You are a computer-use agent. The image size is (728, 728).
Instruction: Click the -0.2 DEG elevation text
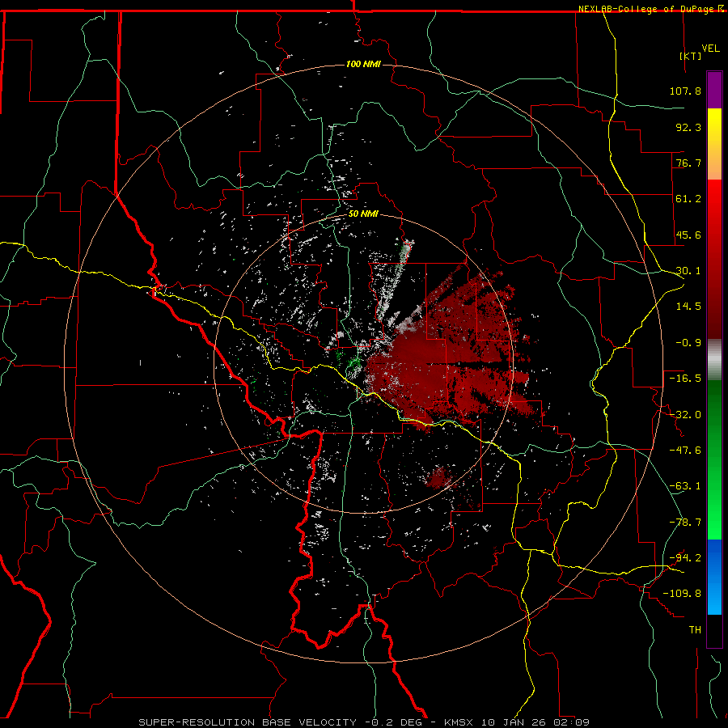coord(393,722)
